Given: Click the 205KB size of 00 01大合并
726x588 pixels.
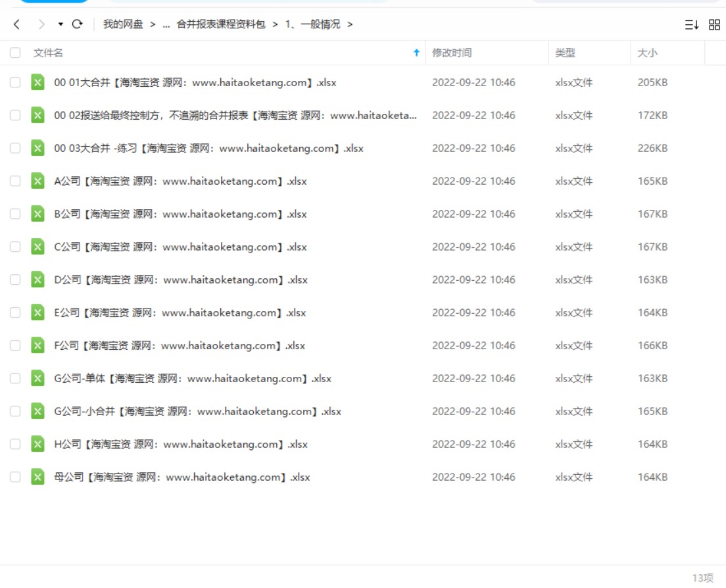Looking at the screenshot, I should click(x=652, y=82).
